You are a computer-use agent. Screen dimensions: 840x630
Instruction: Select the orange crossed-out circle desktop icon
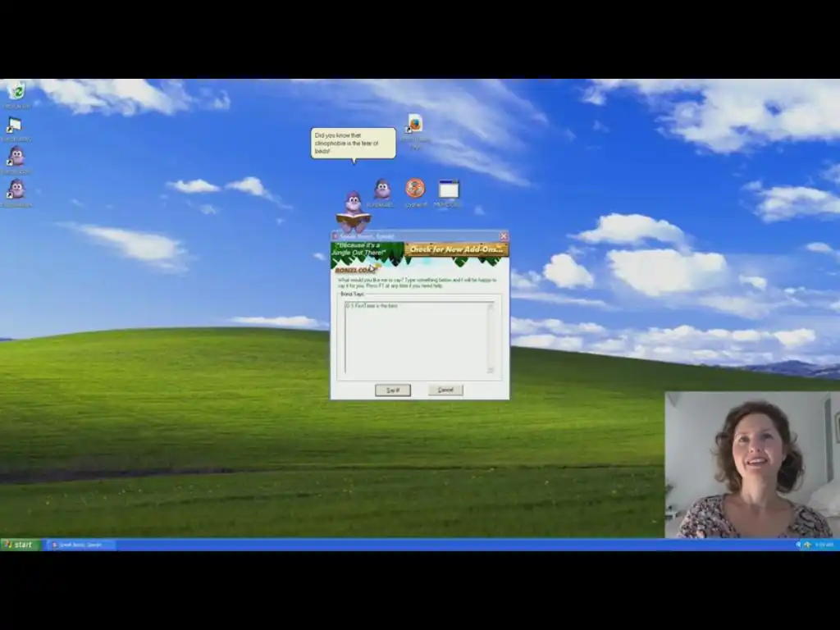(x=415, y=189)
